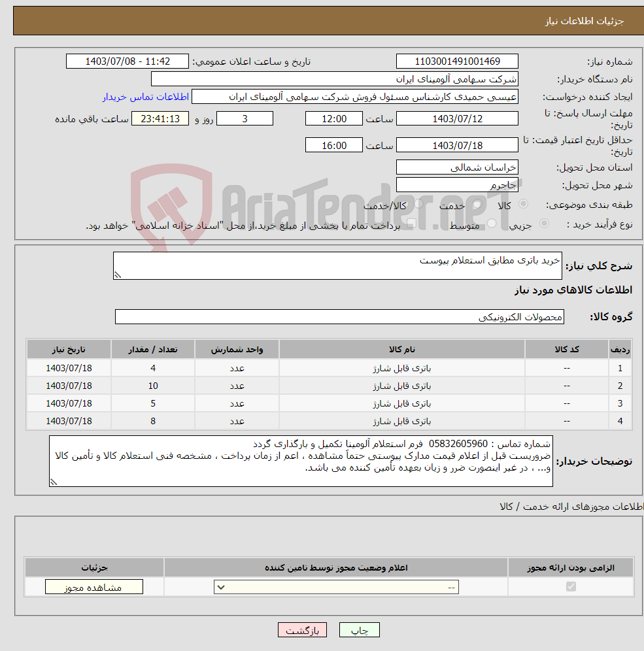Open اطلاعات تماس خریدار link
Image resolution: width=644 pixels, height=651 pixels.
(x=146, y=97)
